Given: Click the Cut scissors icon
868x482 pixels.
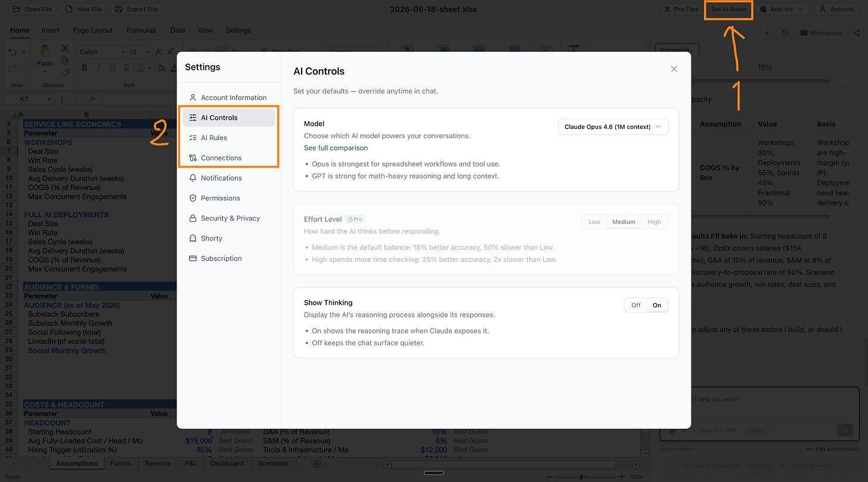Looking at the screenshot, I should point(65,48).
